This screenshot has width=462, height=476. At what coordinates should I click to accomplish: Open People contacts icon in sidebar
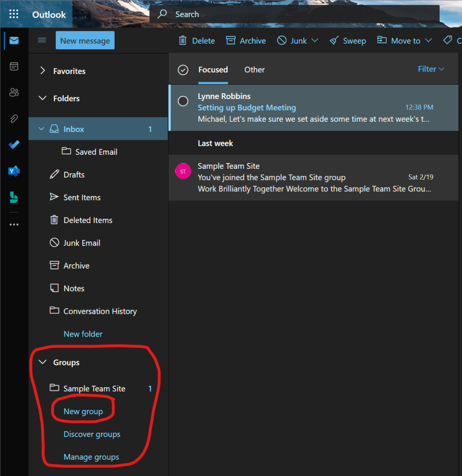click(14, 93)
